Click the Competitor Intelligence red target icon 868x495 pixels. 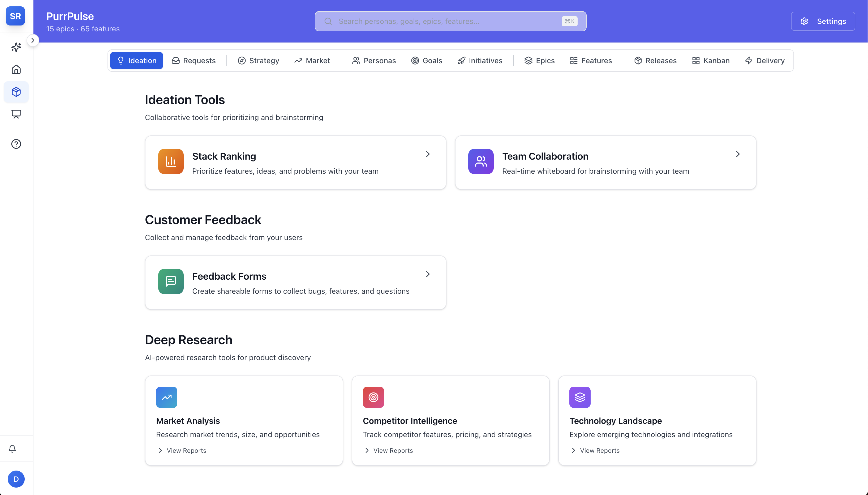click(x=373, y=397)
